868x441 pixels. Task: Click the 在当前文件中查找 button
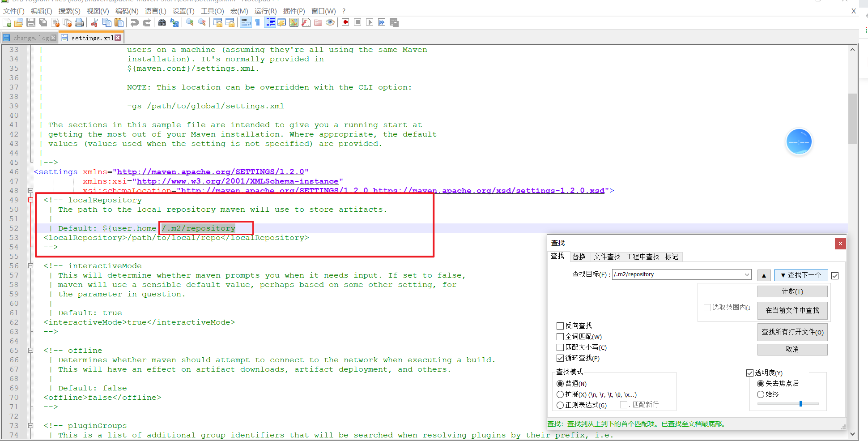point(792,311)
